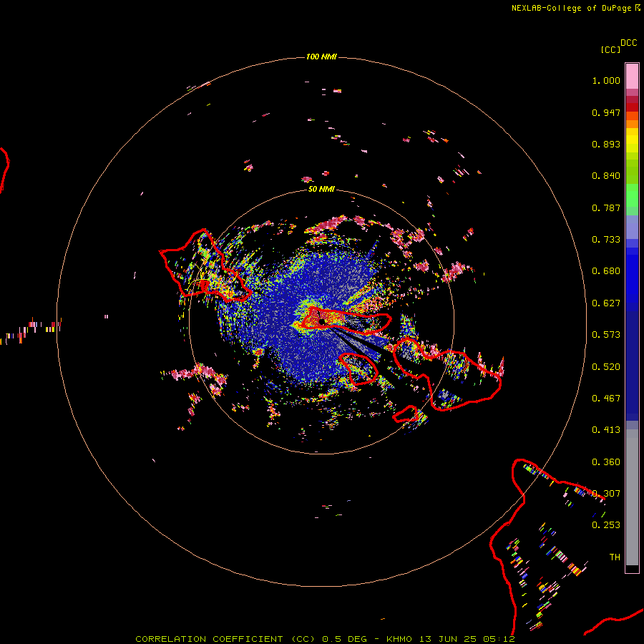Click the 1.000 value on the color scale

[606, 80]
